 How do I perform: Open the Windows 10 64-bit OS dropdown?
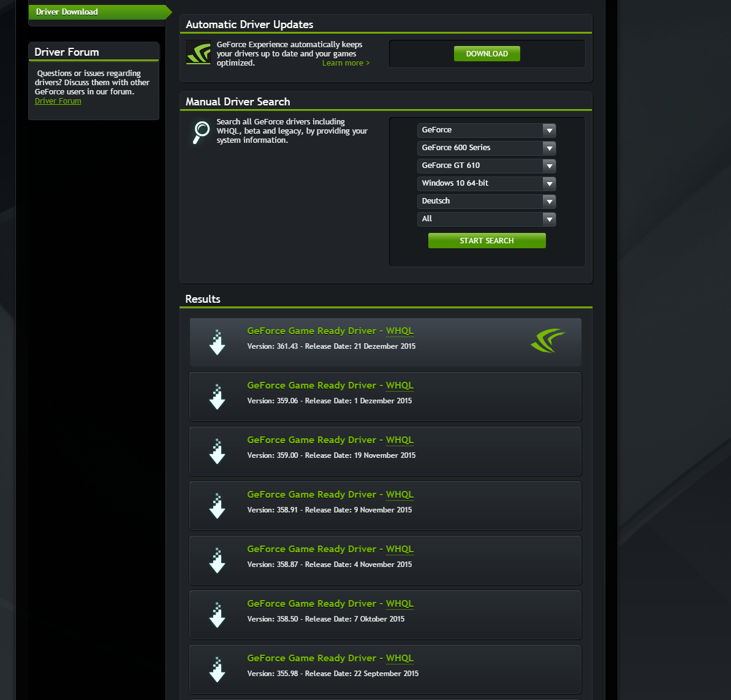(487, 183)
